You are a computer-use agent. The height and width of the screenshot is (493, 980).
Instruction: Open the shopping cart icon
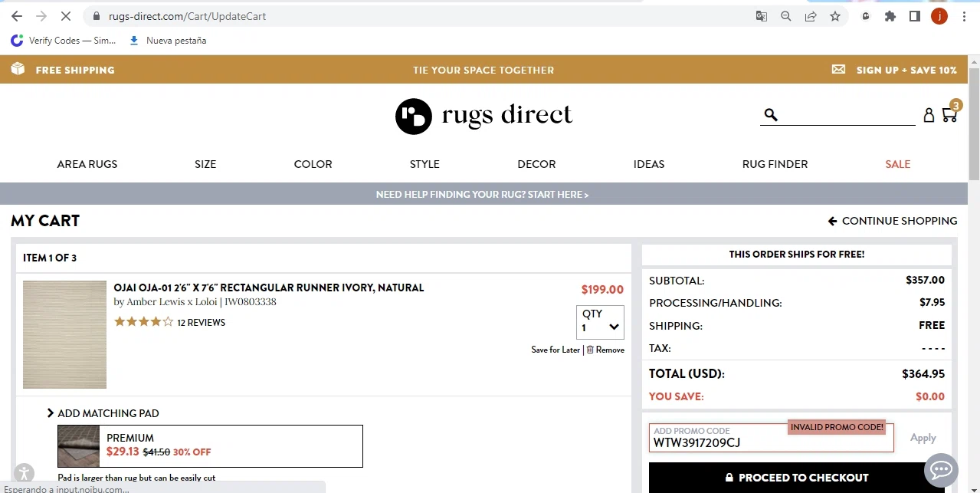click(950, 113)
